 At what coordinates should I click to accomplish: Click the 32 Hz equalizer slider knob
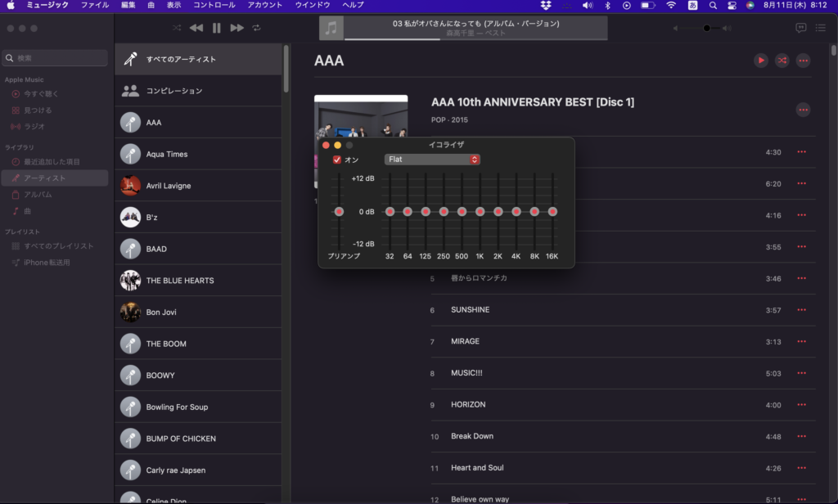coord(390,212)
